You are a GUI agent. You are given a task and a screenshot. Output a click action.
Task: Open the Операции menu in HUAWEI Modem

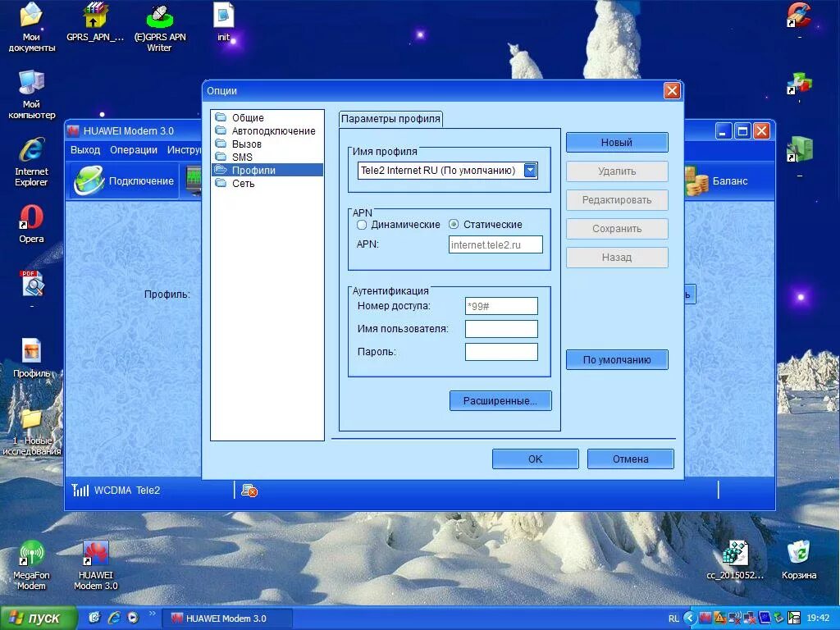click(134, 150)
